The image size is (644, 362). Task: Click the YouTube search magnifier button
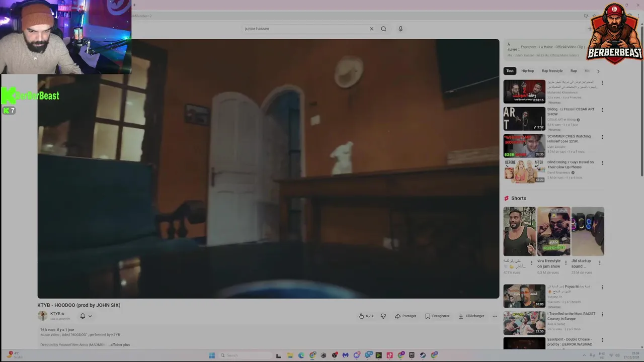383,29
